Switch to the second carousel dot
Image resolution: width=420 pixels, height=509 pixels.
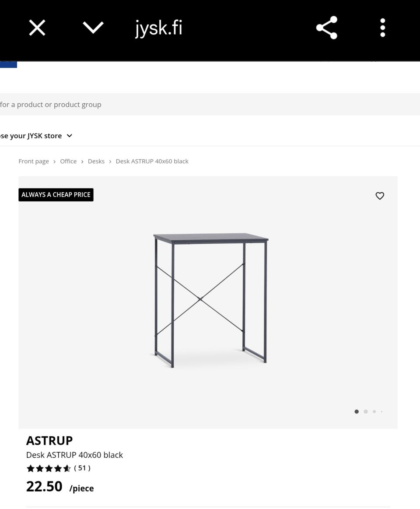pos(366,411)
